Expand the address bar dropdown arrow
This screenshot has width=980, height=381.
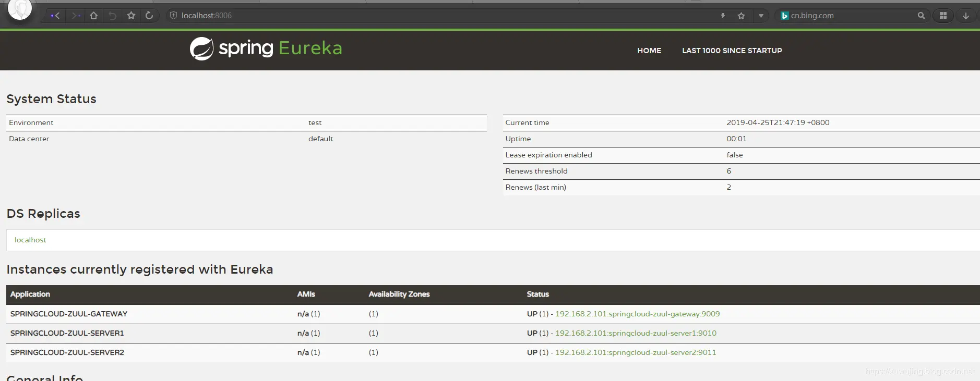(x=761, y=16)
